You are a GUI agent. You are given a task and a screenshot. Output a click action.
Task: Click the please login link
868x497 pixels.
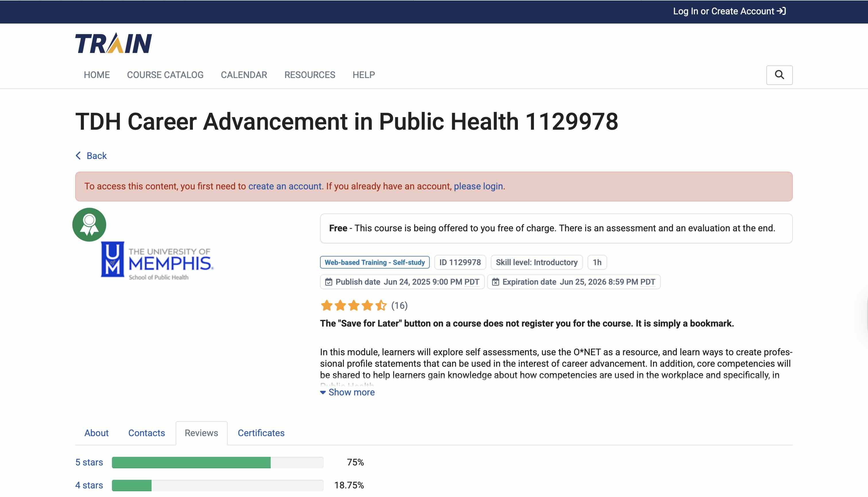(x=478, y=186)
